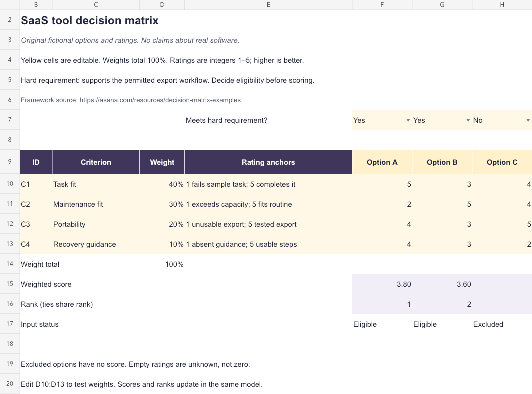Select row 7 header
Screen dimensions: 532x394
coord(10,120)
